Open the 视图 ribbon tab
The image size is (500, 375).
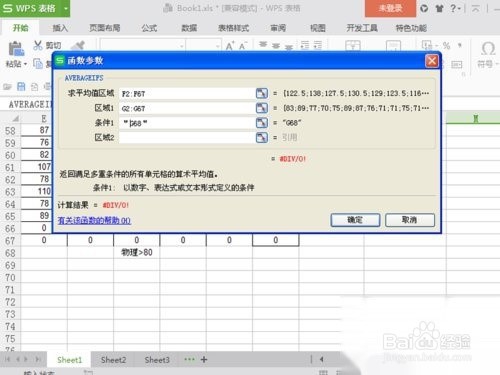[318, 28]
